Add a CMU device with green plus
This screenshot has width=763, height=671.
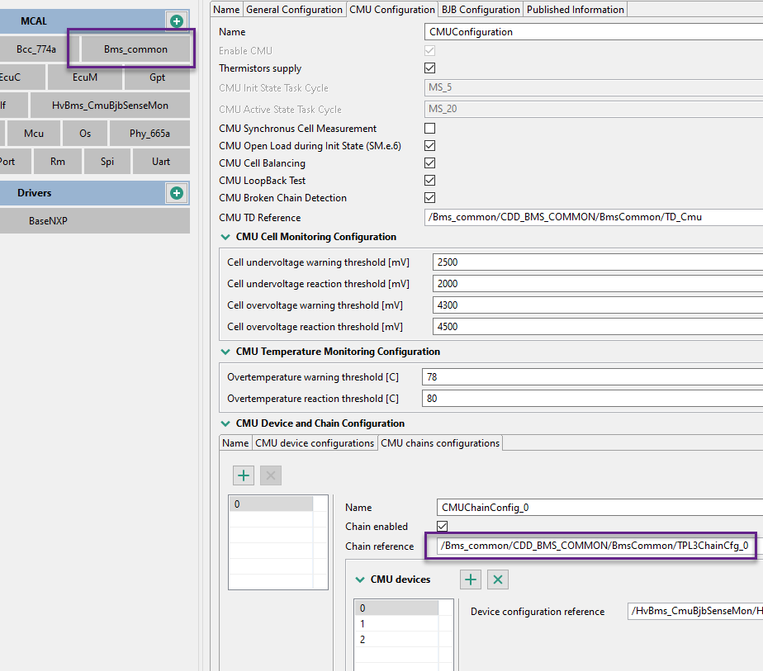tap(471, 579)
